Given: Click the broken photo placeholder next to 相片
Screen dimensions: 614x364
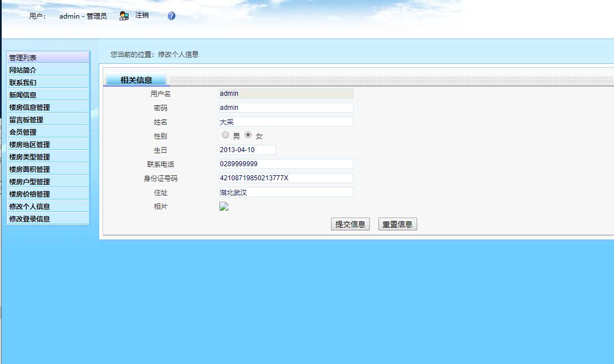Looking at the screenshot, I should (223, 206).
